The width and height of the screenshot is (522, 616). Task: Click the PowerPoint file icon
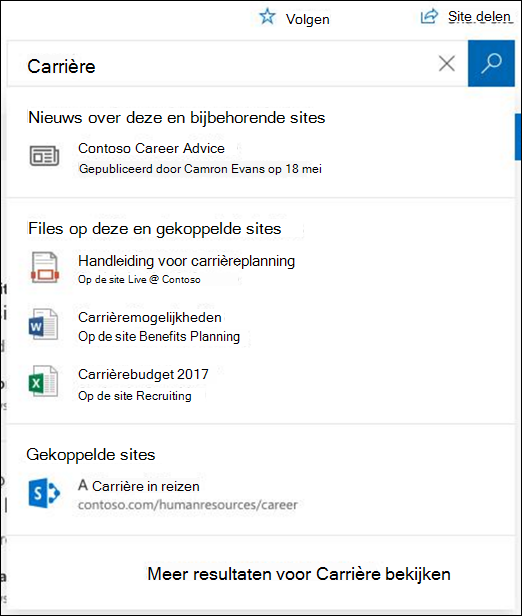coord(44,268)
